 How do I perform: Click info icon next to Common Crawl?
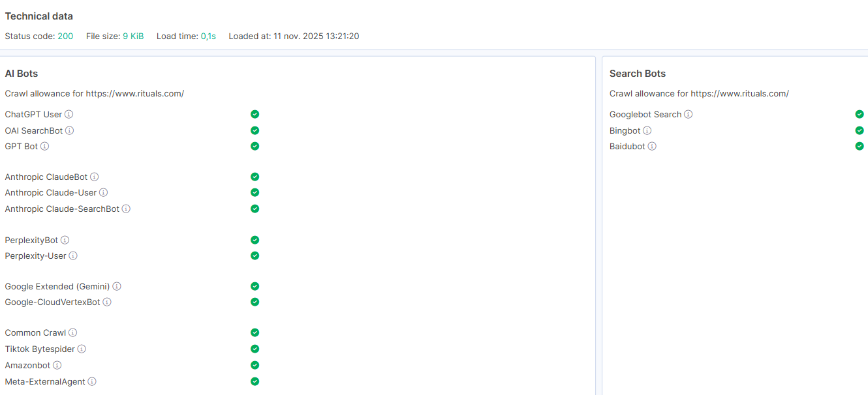coord(73,333)
